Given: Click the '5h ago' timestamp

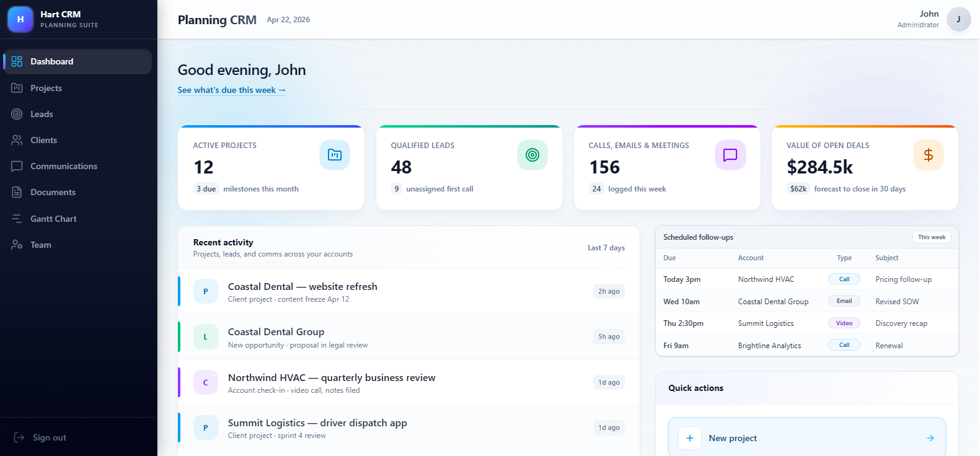Looking at the screenshot, I should point(609,336).
